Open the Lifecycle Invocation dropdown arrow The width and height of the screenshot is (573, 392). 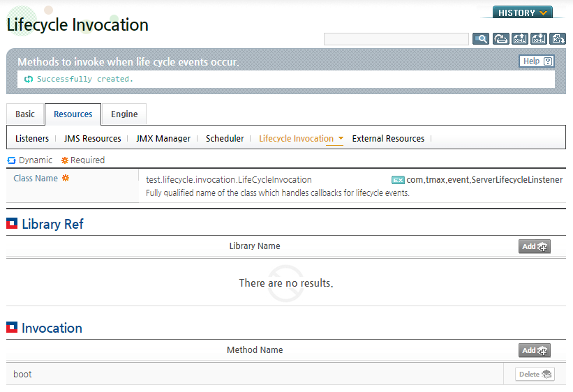(x=341, y=138)
